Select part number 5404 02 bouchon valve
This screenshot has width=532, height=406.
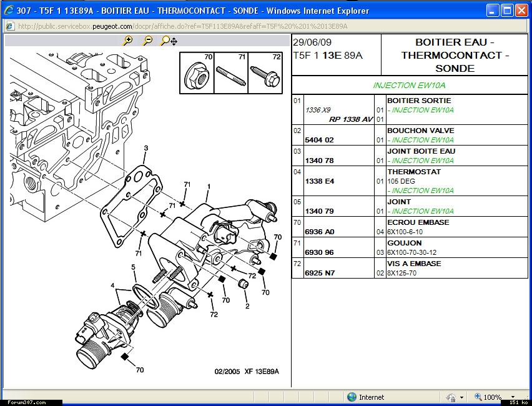pyautogui.click(x=320, y=140)
